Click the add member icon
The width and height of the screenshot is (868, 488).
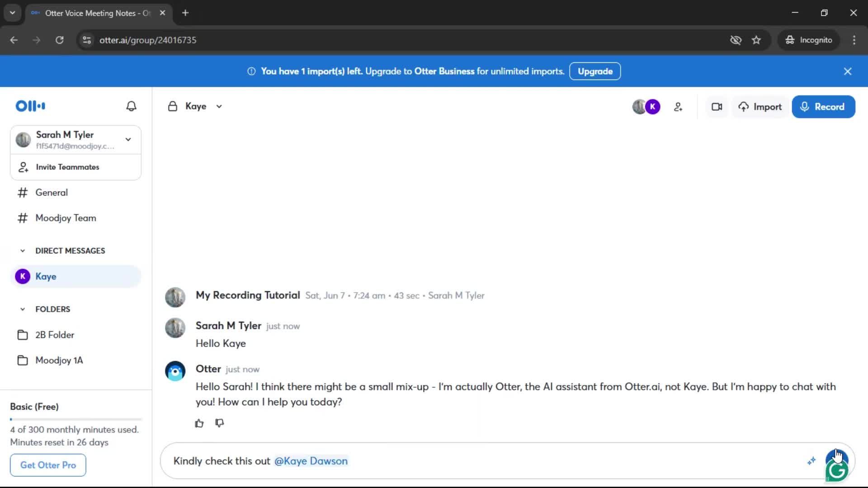tap(678, 107)
